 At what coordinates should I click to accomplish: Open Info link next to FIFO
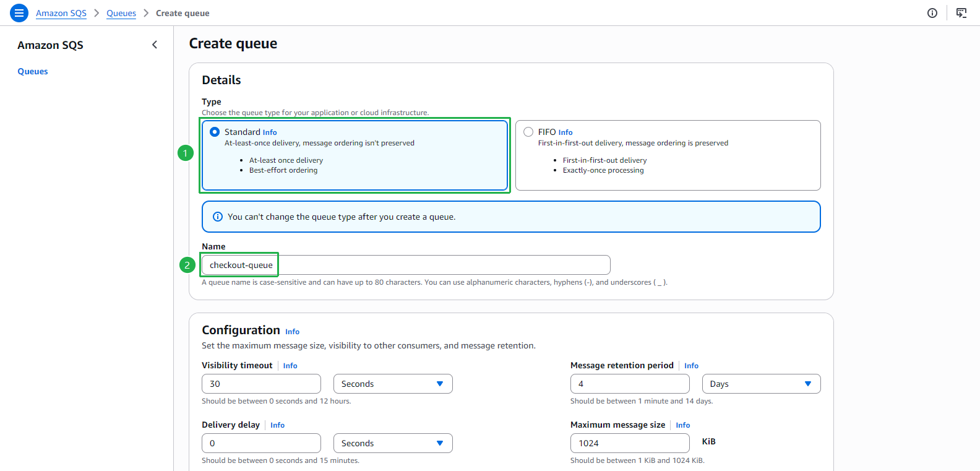pyautogui.click(x=565, y=132)
